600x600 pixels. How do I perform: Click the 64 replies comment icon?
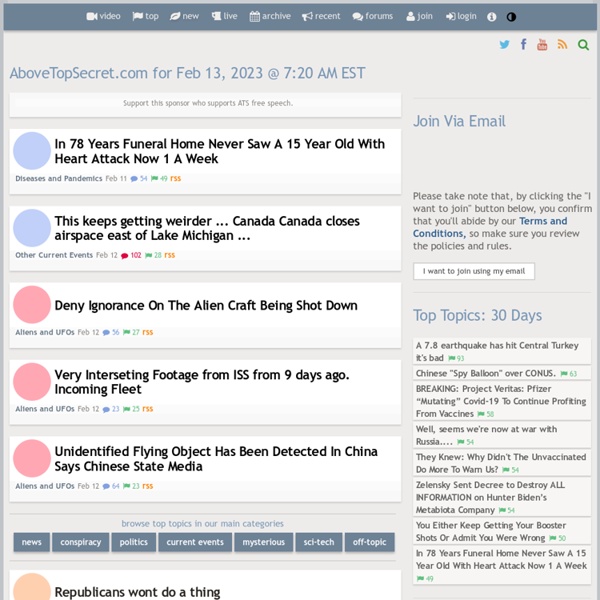111,486
